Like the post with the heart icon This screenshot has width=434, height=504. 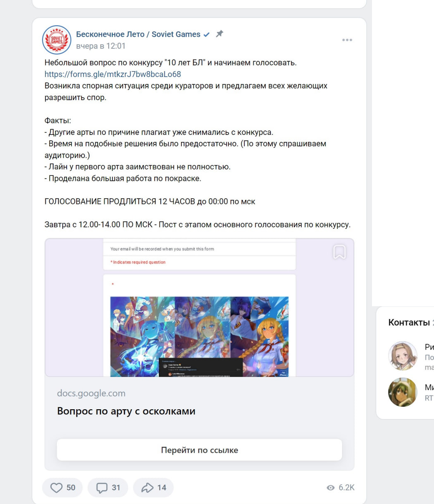pos(56,488)
